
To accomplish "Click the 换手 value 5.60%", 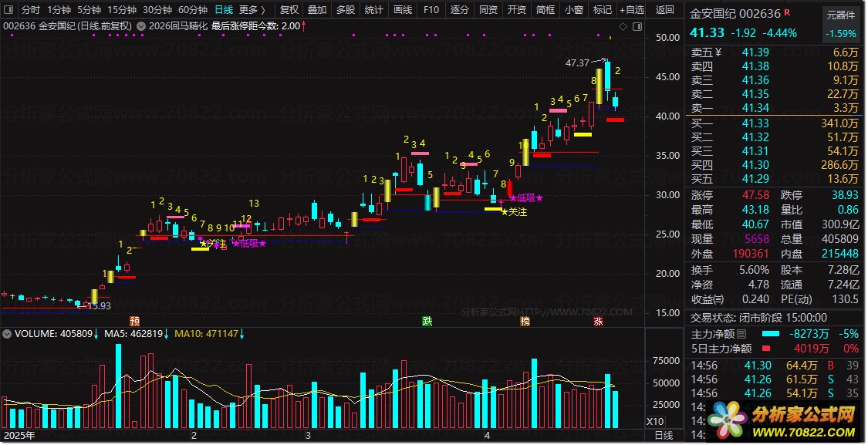I will pos(754,270).
